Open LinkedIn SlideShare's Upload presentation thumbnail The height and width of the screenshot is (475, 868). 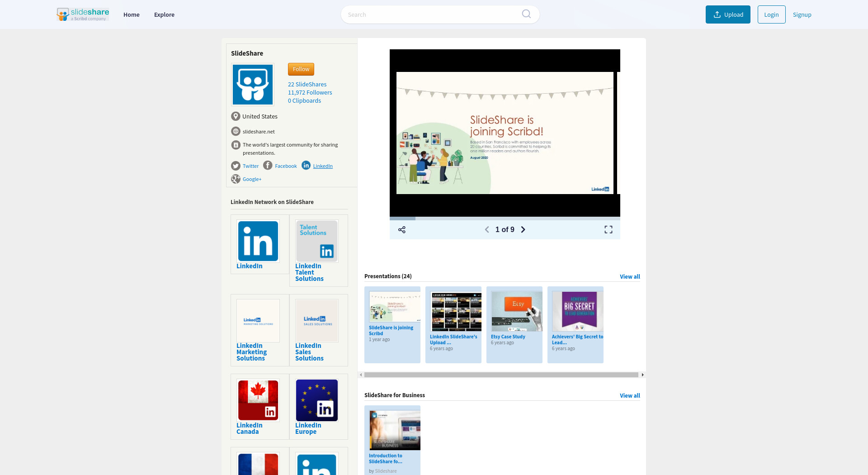pos(456,311)
